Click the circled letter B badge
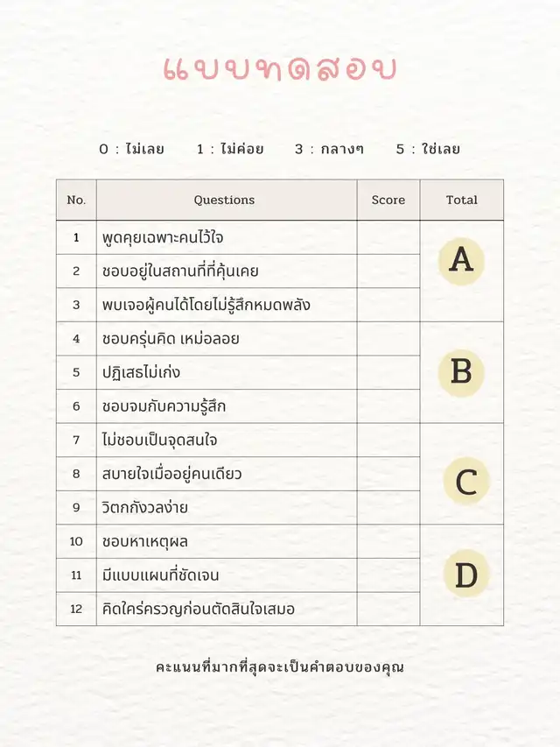Image resolution: width=560 pixels, height=747 pixels. (x=461, y=371)
